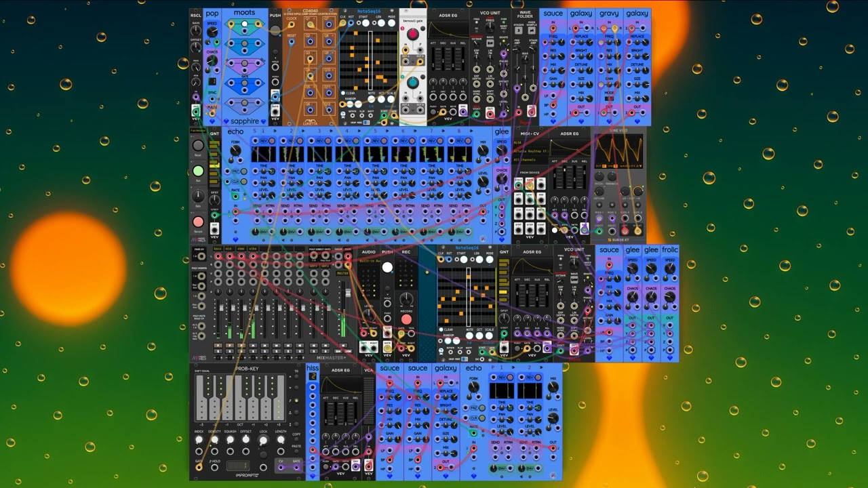Image resolution: width=868 pixels, height=488 pixels.
Task: Click the CHAOS knob on frolic module
Action: [x=670, y=297]
